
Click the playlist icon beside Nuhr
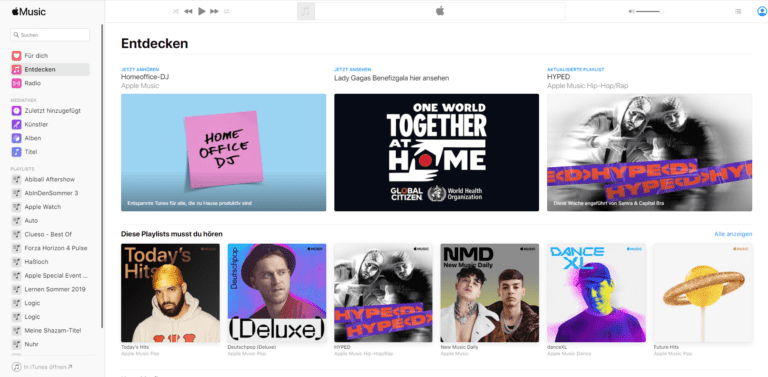tap(17, 344)
